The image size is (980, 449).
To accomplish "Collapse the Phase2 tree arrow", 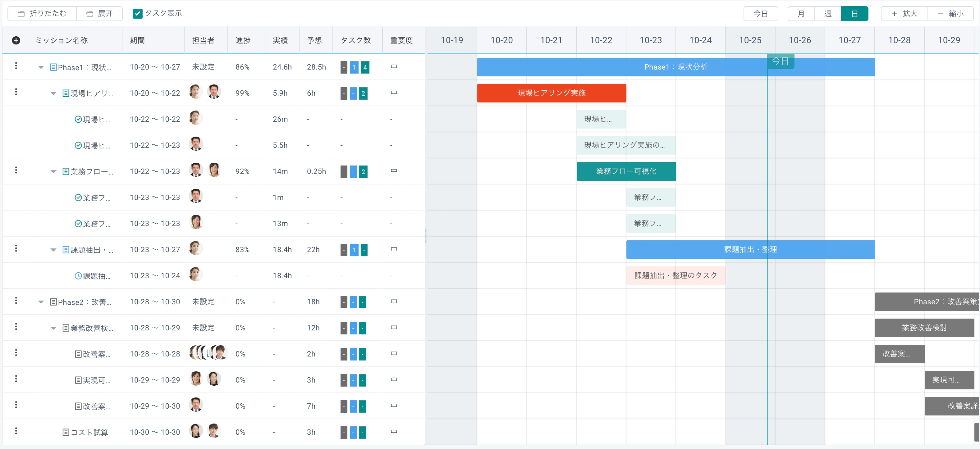I will [41, 302].
